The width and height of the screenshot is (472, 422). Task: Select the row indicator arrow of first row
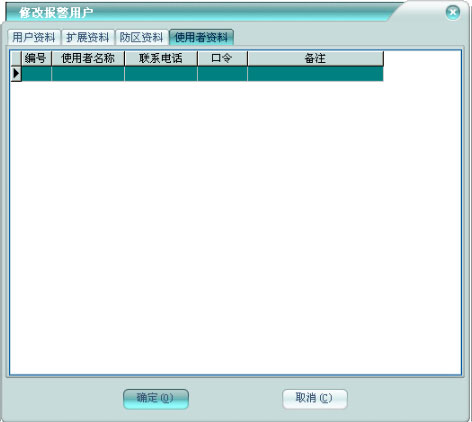coord(16,74)
